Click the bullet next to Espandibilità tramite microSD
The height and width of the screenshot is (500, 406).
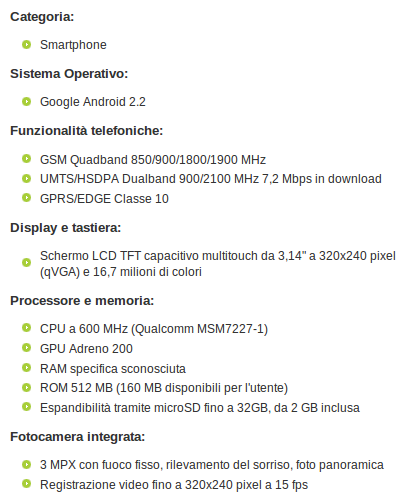tap(26, 407)
